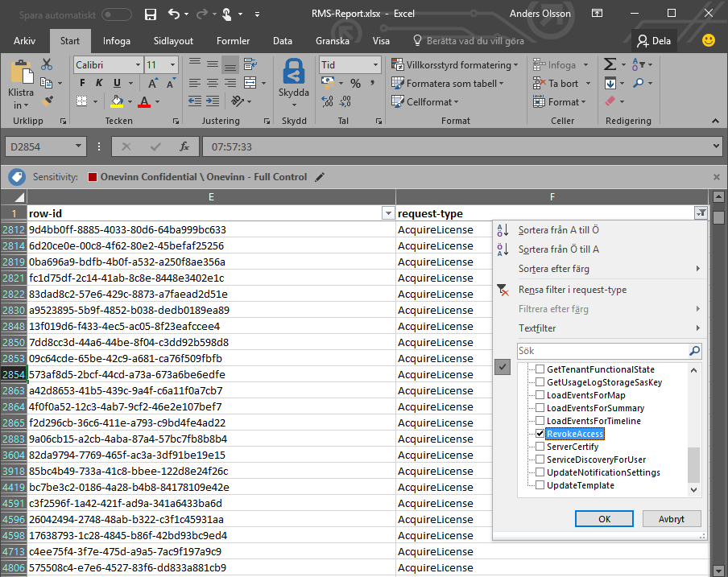The height and width of the screenshot is (577, 728).
Task: Click the AutoSum sigma icon
Action: tap(610, 64)
